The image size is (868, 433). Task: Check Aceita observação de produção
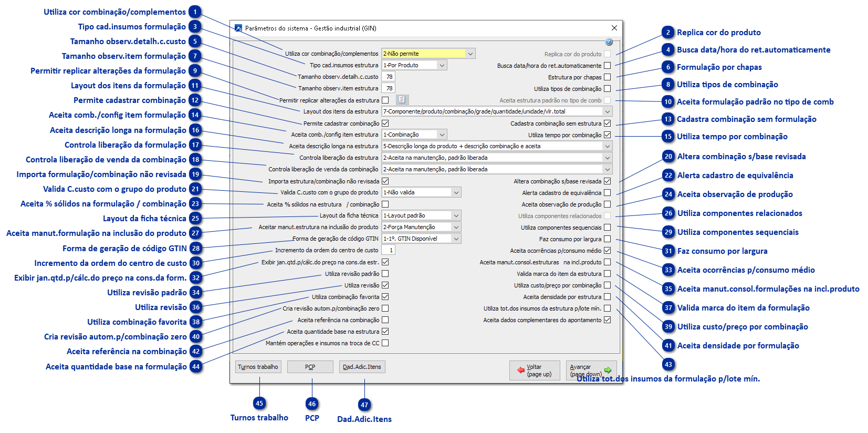(608, 204)
